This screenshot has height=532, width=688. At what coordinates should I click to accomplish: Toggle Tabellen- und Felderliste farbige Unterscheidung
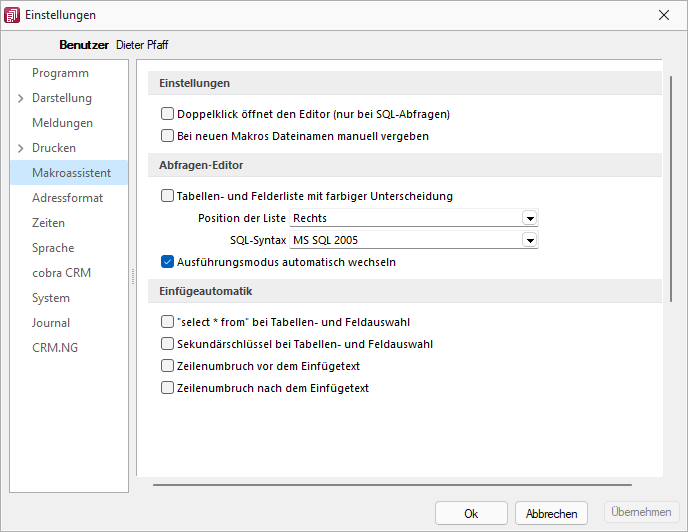coord(167,196)
